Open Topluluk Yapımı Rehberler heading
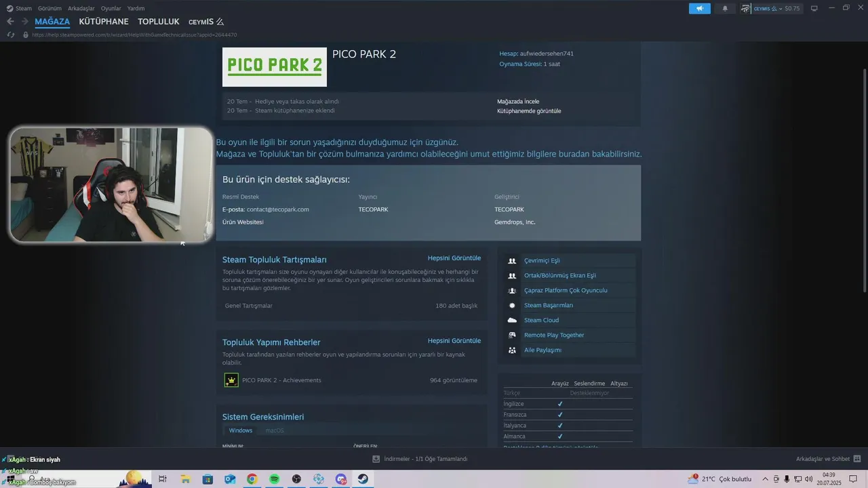 271,342
